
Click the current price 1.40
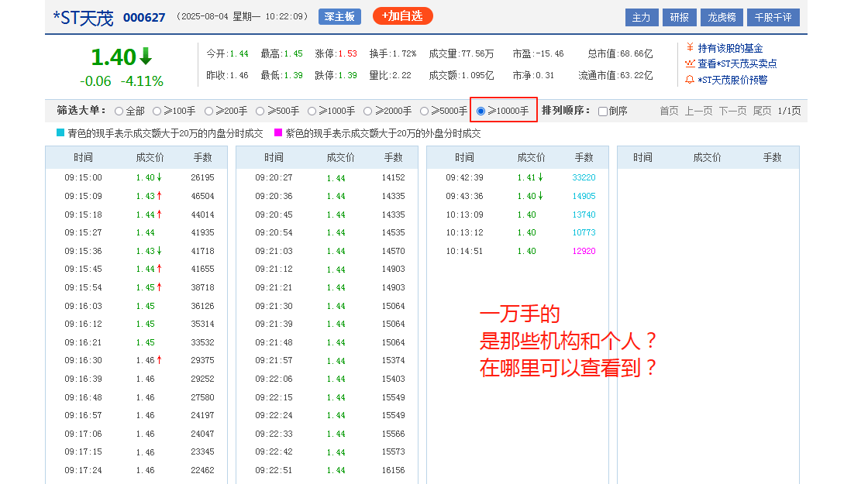click(113, 57)
